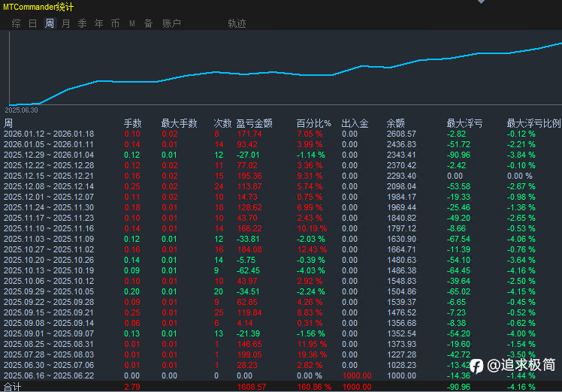The height and width of the screenshot is (392, 562).
Task: Open the 年 yearly statistics tab
Action: coord(99,23)
